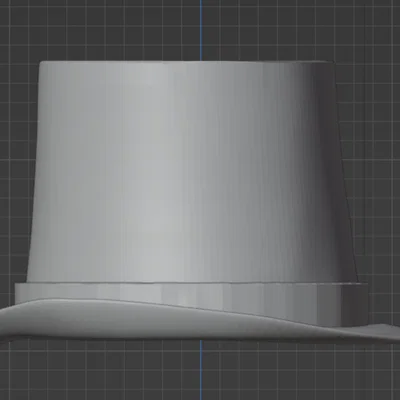The height and width of the screenshot is (400, 400).
Task: Select the top hat crown mesh
Action: [192, 172]
